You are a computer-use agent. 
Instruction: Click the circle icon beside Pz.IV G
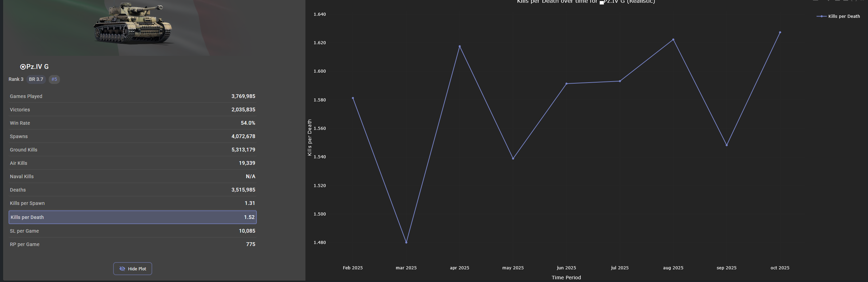coord(23,67)
